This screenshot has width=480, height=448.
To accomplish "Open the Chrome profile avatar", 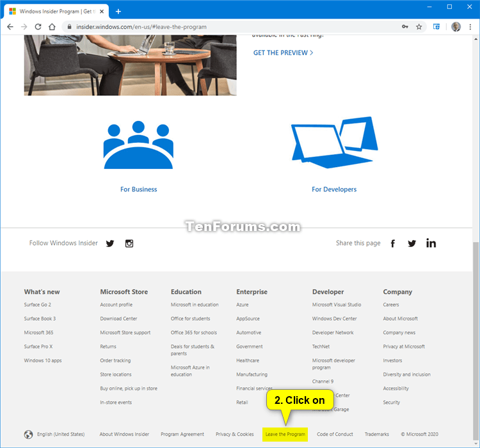I will [456, 27].
